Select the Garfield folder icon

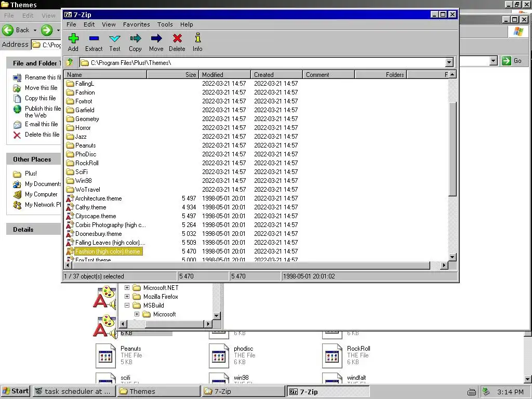click(x=70, y=110)
